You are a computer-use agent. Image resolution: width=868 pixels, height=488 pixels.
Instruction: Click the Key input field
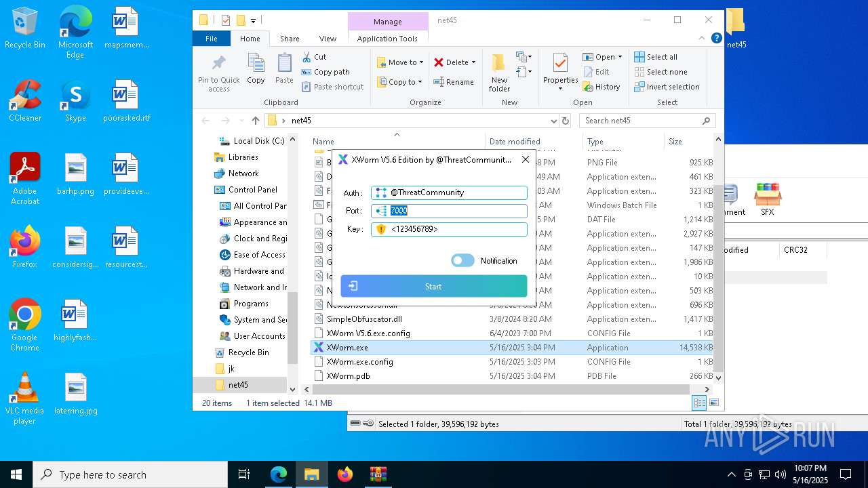[449, 229]
